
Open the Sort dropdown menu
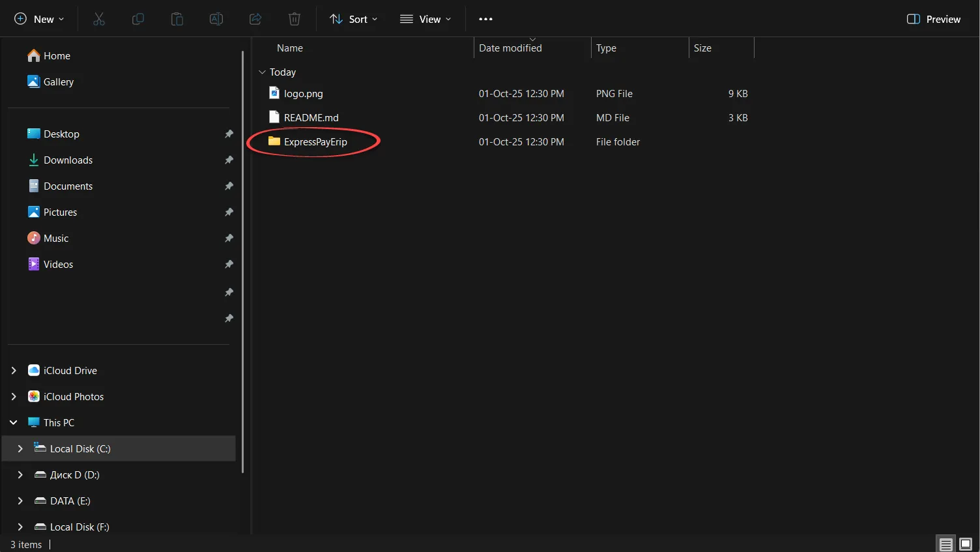click(354, 19)
